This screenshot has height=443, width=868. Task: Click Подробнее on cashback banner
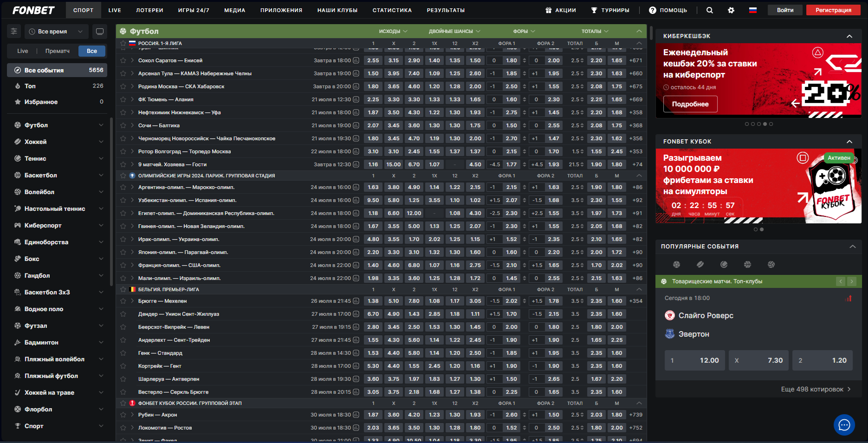690,104
